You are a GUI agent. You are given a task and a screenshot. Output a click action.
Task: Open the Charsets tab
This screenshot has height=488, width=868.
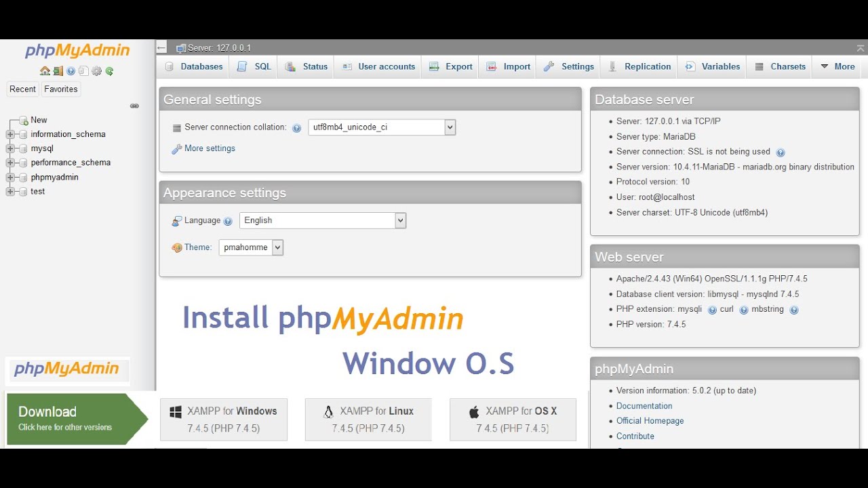(780, 66)
